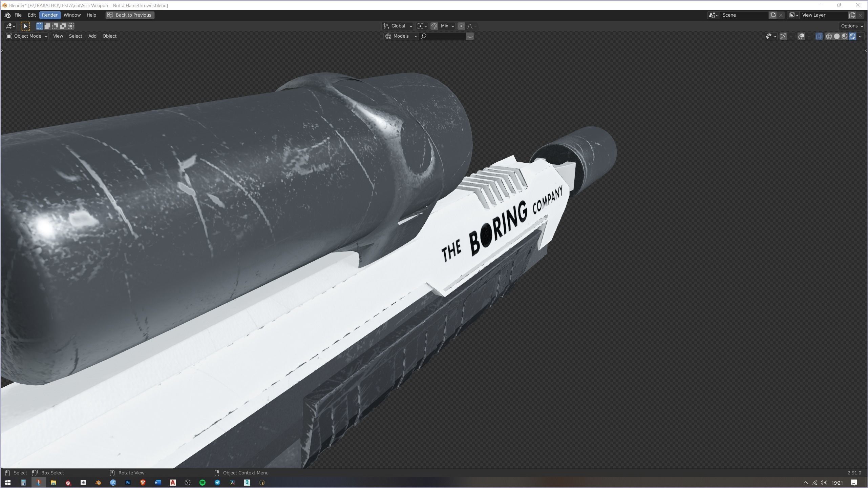Open Unity from the taskbar
Viewport: 868px width, 488px height.
[x=83, y=483]
